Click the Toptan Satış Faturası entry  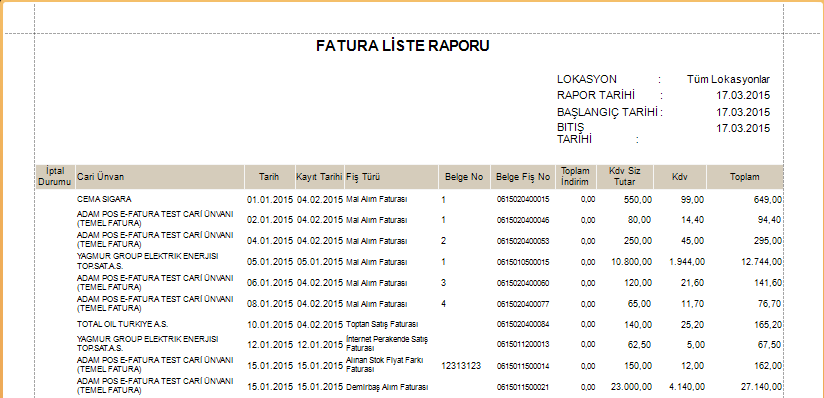(382, 324)
